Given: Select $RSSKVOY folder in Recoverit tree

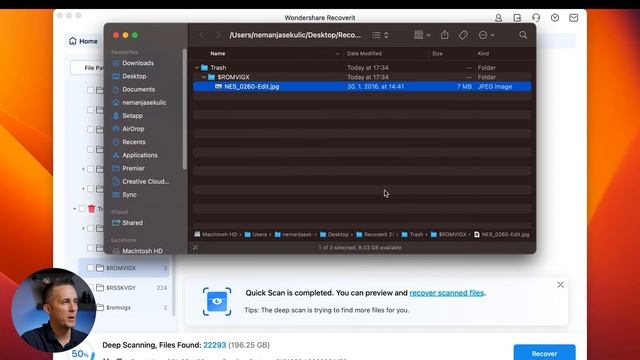Looking at the screenshot, I should [121, 288].
